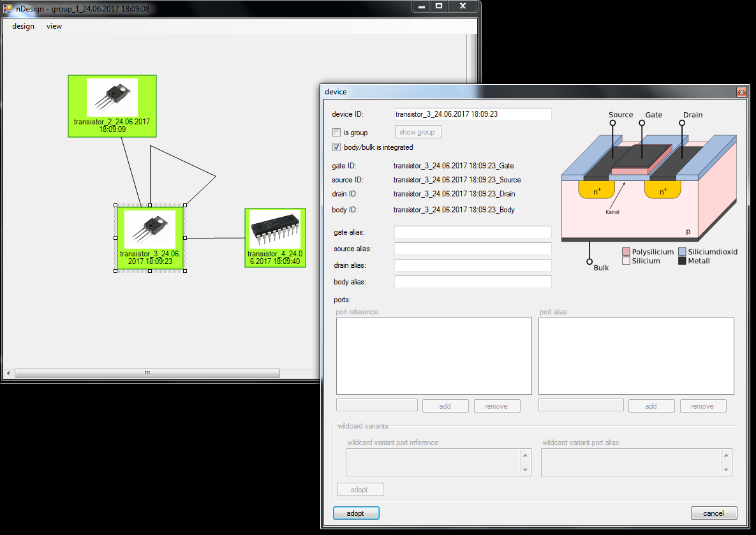Open the design menu
This screenshot has width=756, height=535.
pyautogui.click(x=23, y=26)
